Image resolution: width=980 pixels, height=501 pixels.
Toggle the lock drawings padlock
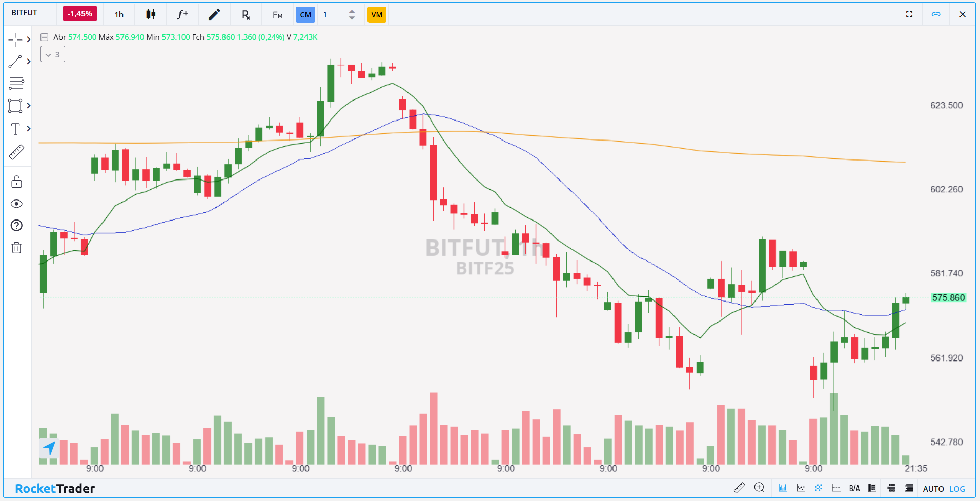pyautogui.click(x=16, y=182)
